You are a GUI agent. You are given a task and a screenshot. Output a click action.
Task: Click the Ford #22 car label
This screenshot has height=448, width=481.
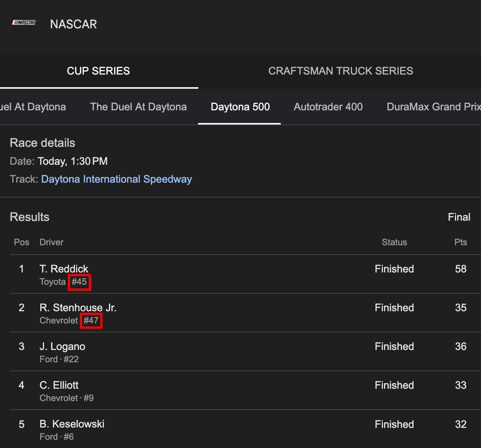tap(59, 359)
